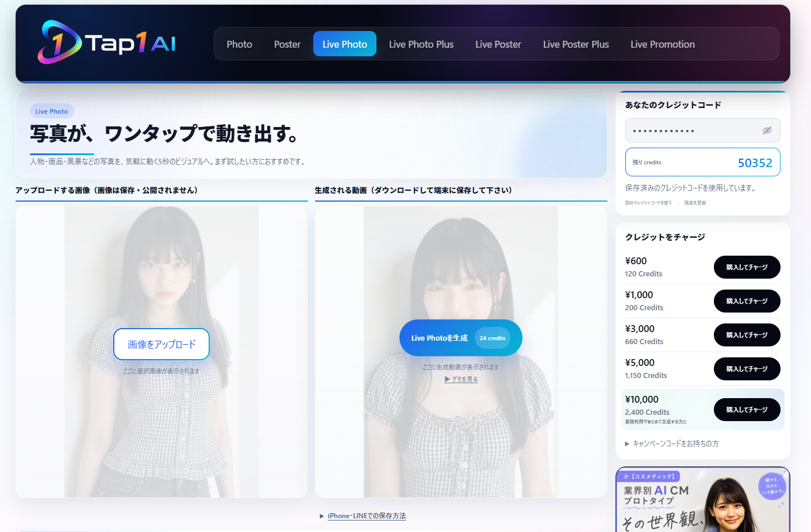The height and width of the screenshot is (532, 811).
Task: Click the 24 credits badge
Action: click(493, 338)
